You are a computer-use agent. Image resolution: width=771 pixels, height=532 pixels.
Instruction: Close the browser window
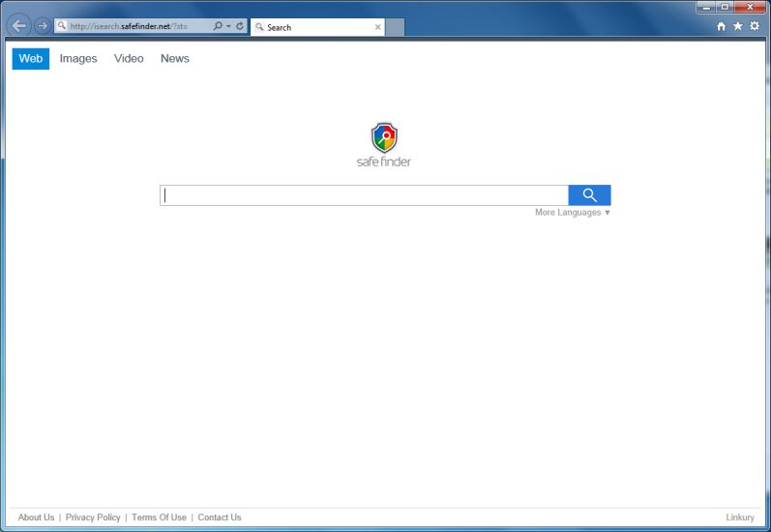pos(751,7)
